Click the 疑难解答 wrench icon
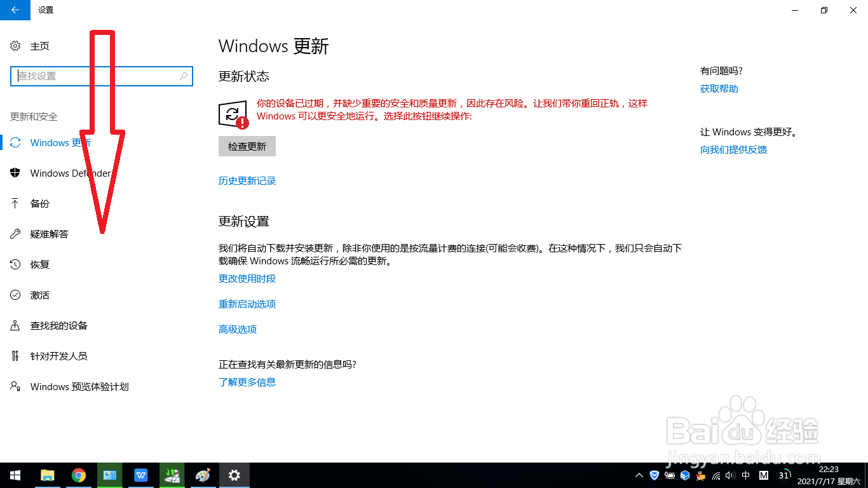The image size is (868, 488). coord(16,234)
